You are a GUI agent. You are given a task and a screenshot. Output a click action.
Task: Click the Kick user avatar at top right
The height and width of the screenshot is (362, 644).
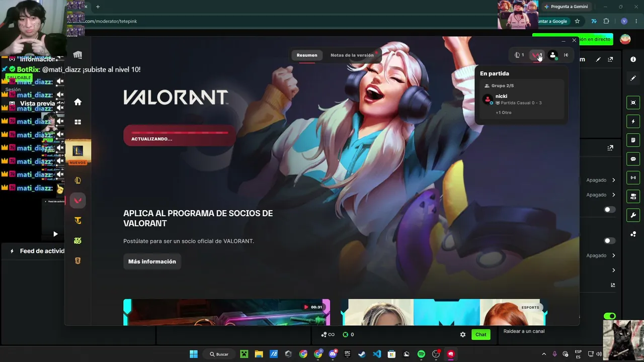(x=625, y=39)
